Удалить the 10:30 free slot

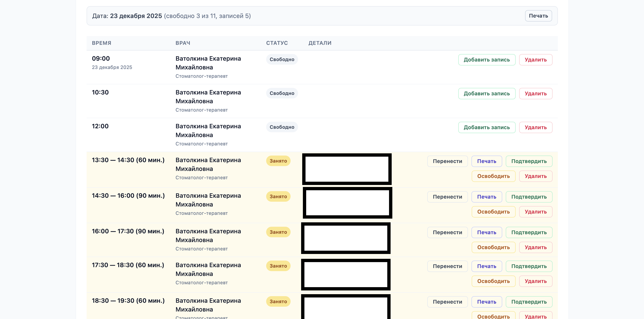coord(535,93)
